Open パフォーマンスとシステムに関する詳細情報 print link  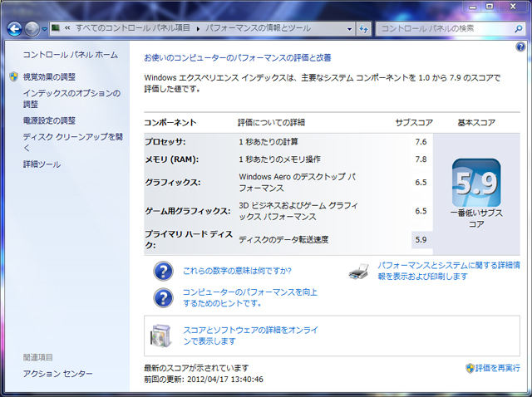coord(449,271)
